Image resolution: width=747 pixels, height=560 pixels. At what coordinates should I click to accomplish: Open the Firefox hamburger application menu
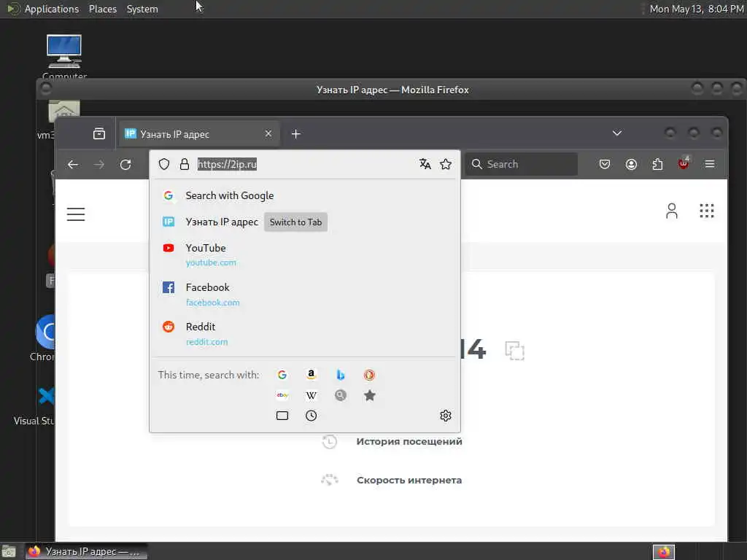coord(710,164)
